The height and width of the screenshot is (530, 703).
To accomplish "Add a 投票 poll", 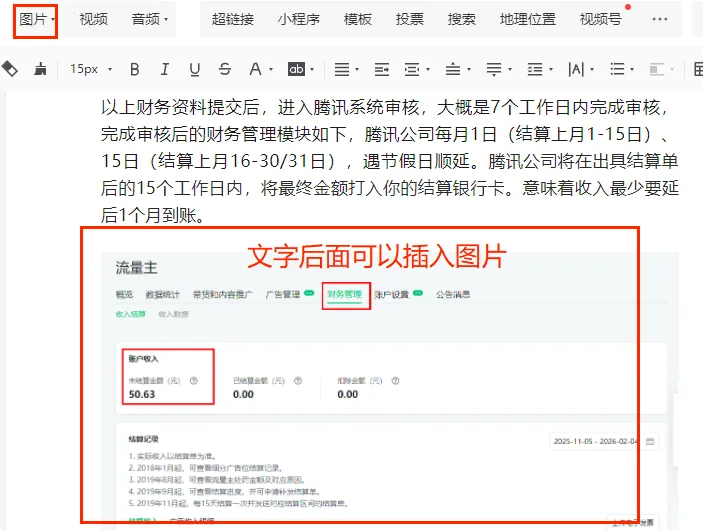I will point(409,19).
